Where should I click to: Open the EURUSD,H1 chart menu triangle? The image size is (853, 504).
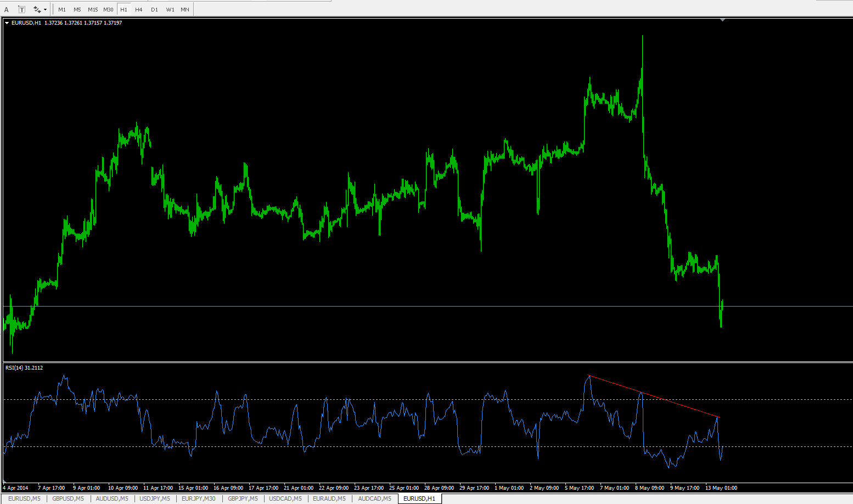7,23
